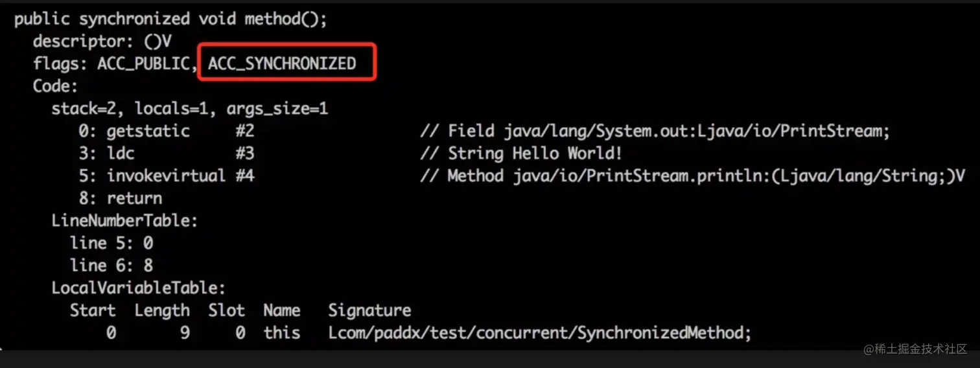The image size is (980, 368).
Task: Click the Lcom/paddx/test/concurrent/SynchronizedMethod signature
Action: click(x=539, y=333)
